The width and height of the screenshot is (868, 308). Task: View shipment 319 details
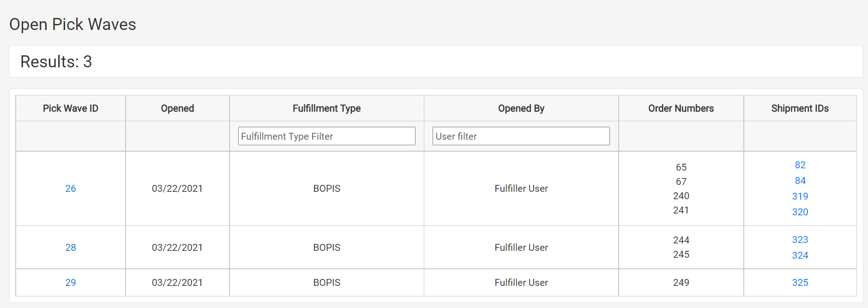[800, 196]
